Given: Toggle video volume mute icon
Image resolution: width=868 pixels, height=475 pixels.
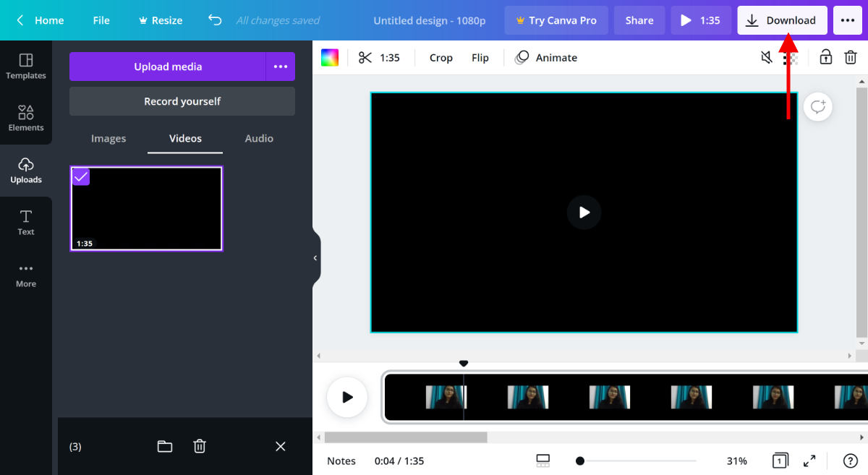Looking at the screenshot, I should [767, 58].
